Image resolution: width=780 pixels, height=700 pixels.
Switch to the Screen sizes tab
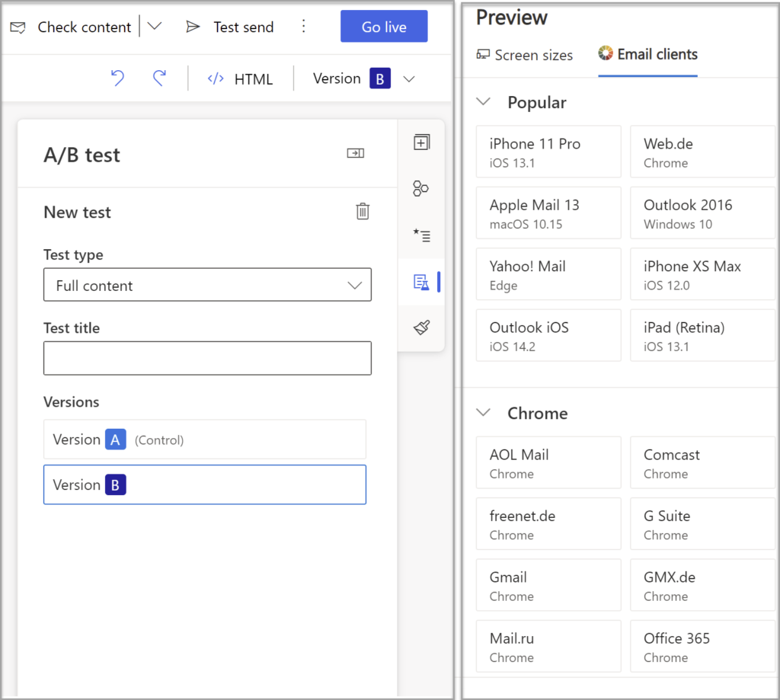pyautogui.click(x=524, y=55)
